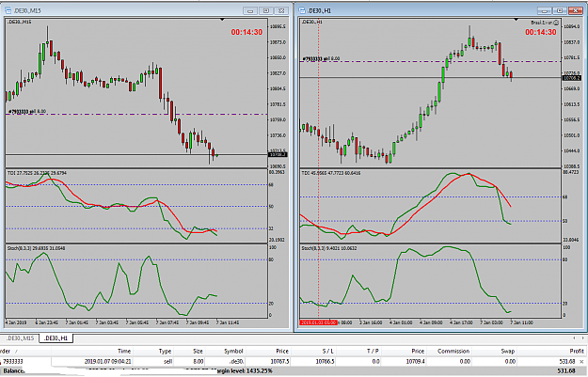588x377 pixels.
Task: Click the TDI indicator label on M15 chart
Action: click(37, 173)
